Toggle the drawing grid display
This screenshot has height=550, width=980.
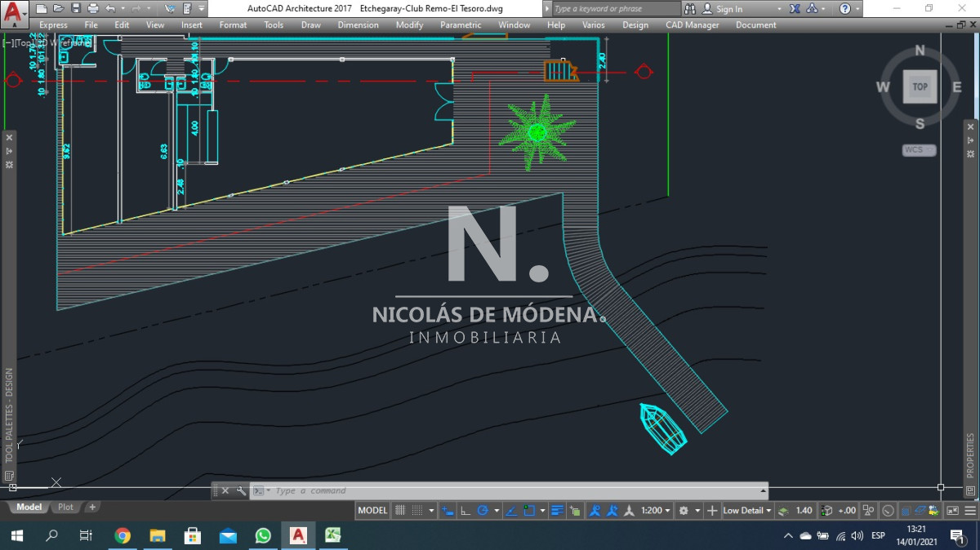coord(400,511)
